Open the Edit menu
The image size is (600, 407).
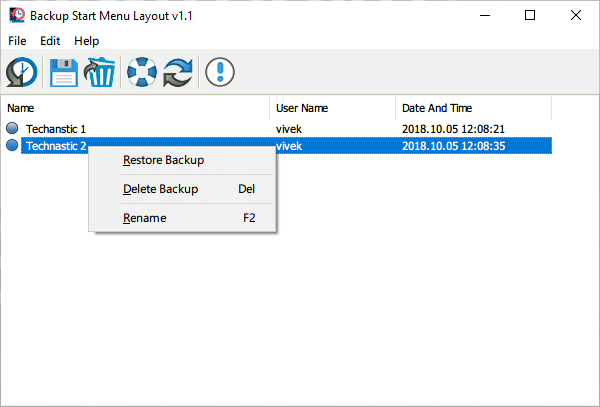50,41
